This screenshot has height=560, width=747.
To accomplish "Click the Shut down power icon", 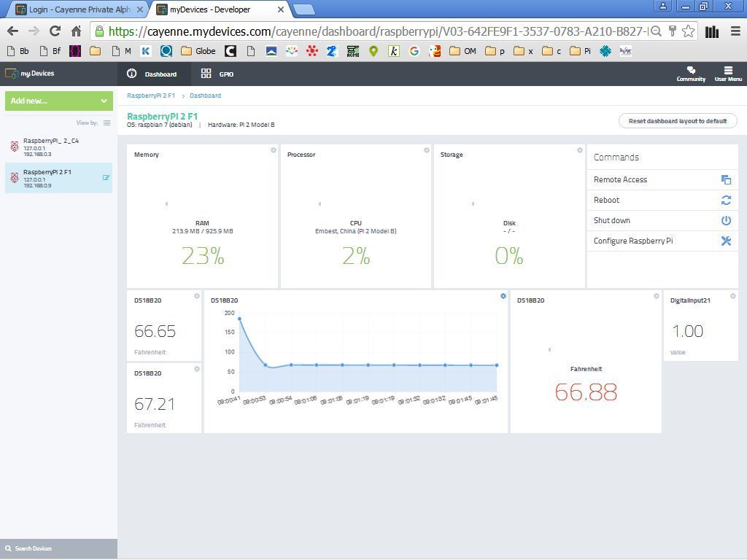I will (726, 220).
